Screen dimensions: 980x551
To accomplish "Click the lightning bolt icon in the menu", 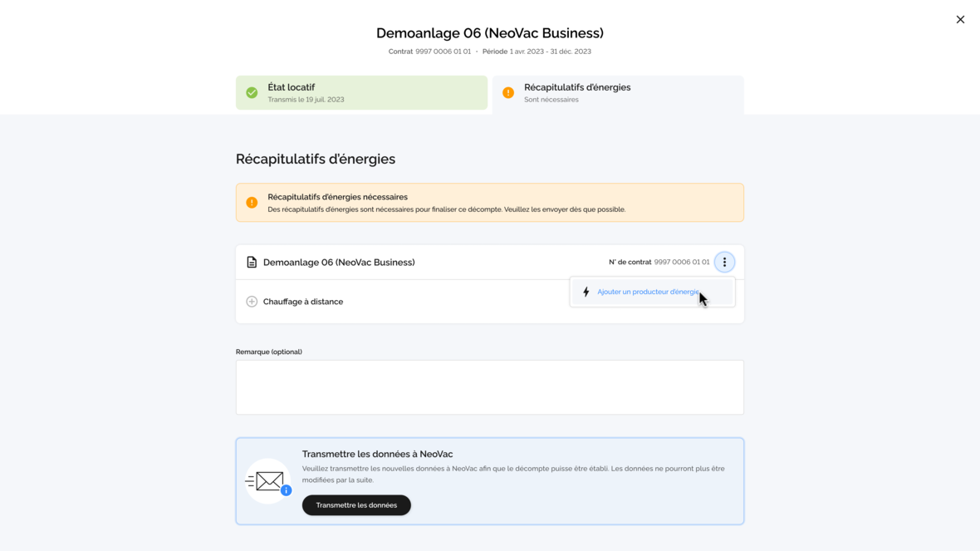I will [586, 292].
